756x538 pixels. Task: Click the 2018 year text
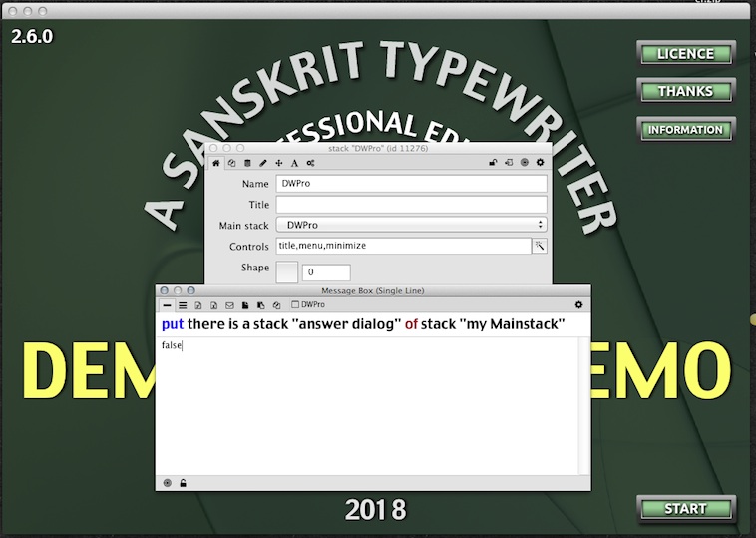pyautogui.click(x=376, y=510)
